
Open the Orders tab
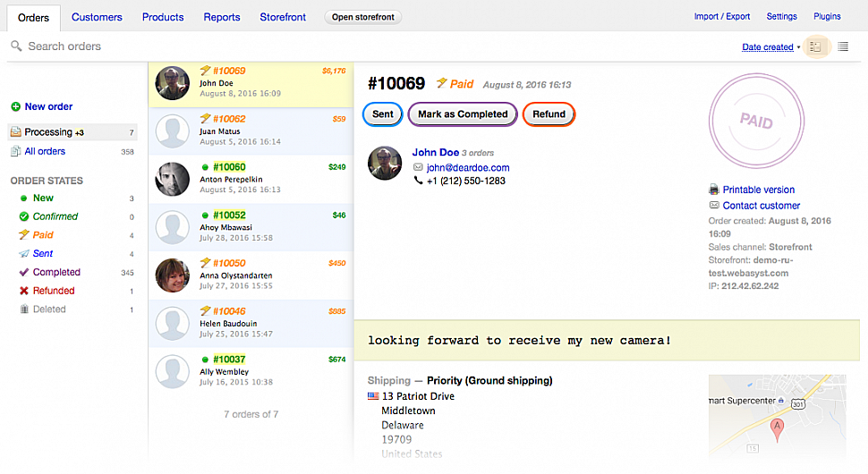33,18
